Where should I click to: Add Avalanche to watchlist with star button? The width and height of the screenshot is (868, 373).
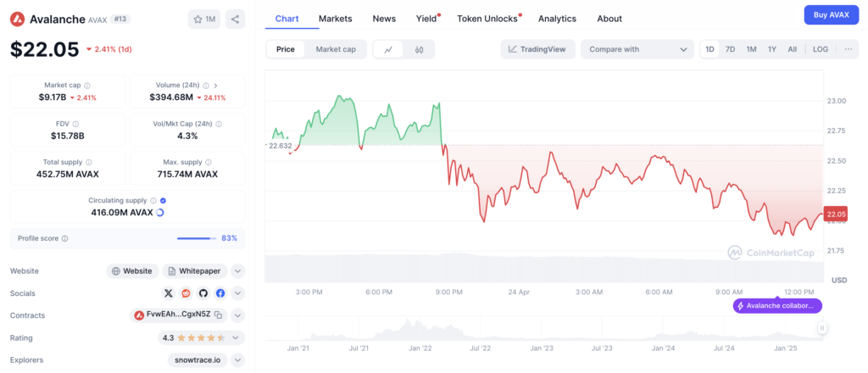203,19
